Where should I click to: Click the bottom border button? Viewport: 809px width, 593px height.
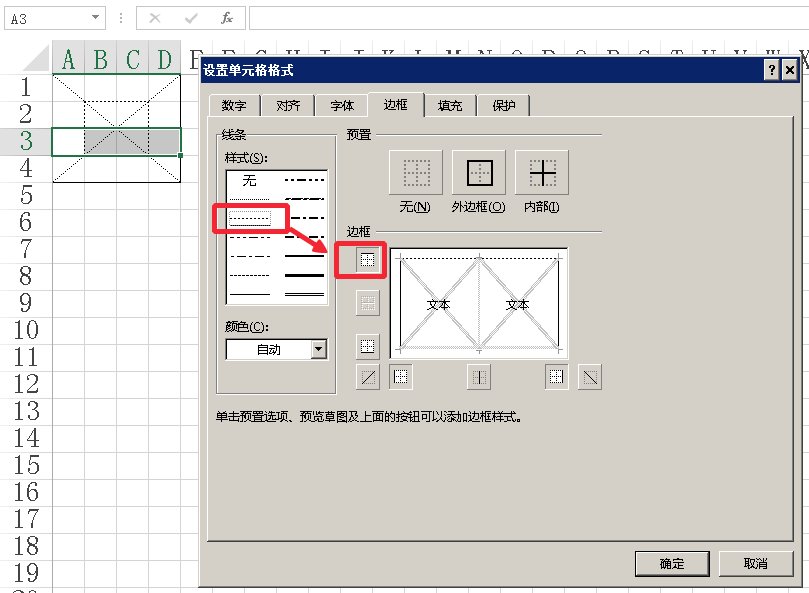[x=368, y=347]
